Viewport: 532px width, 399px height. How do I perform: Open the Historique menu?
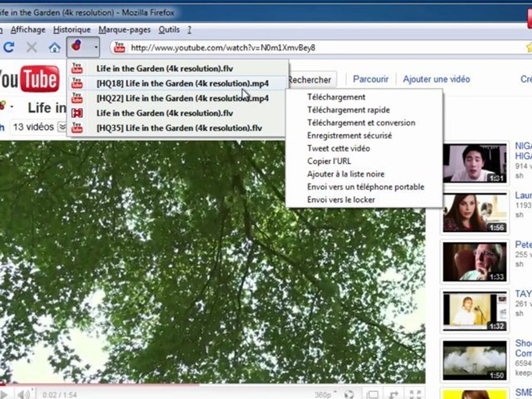72,30
